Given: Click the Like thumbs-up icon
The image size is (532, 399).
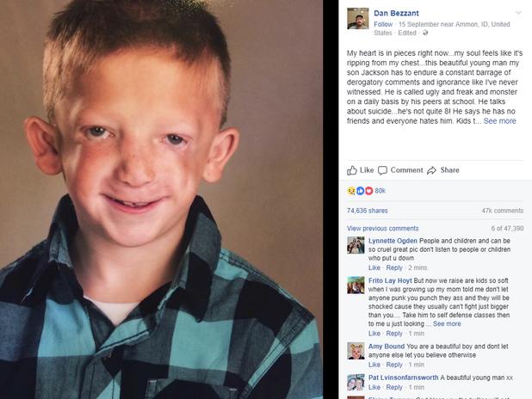Looking at the screenshot, I should point(352,170).
